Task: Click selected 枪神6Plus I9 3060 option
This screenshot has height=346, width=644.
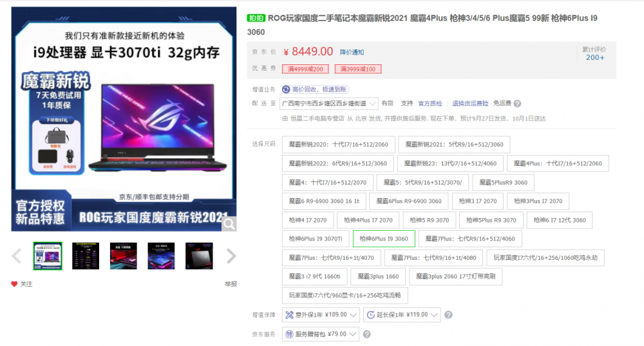Action: [384, 239]
